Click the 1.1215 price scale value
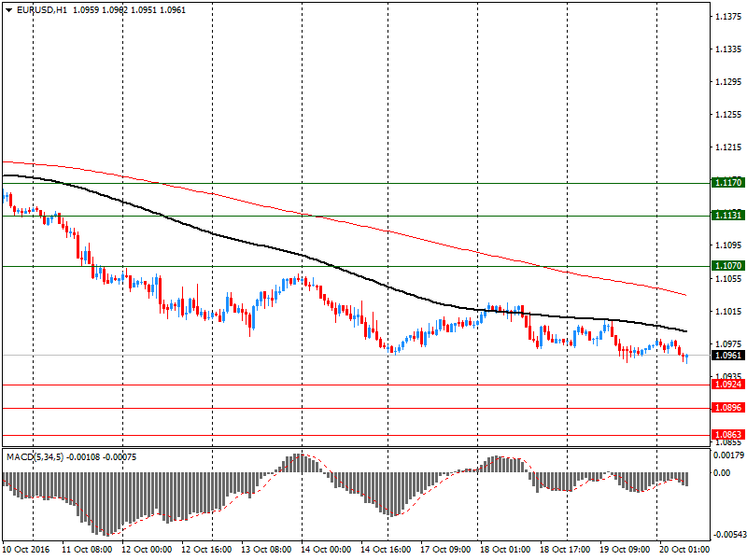747x560 pixels. tap(728, 147)
